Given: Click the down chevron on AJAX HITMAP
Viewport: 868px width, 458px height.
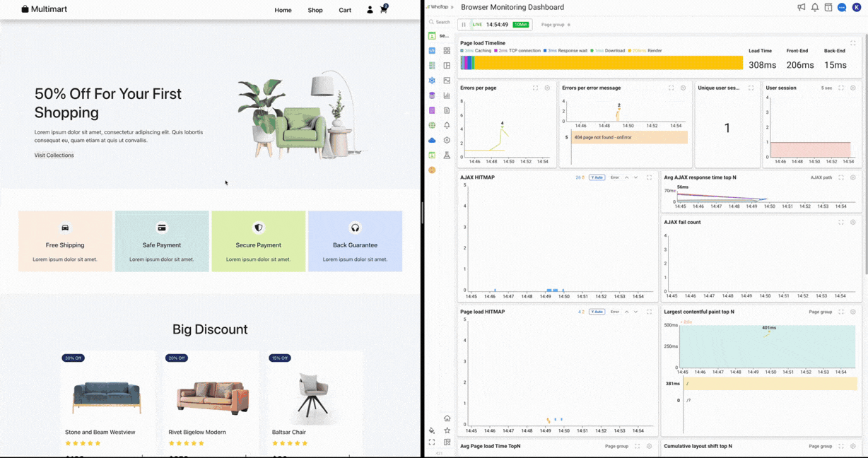Looking at the screenshot, I should (636, 177).
